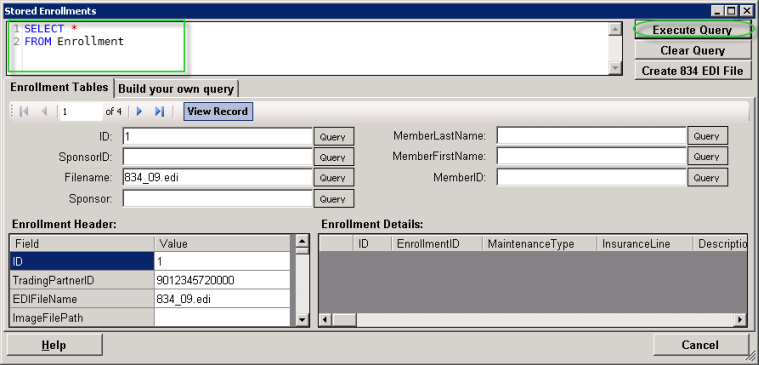This screenshot has height=365, width=759.
Task: Open the Help button
Action: click(x=54, y=345)
